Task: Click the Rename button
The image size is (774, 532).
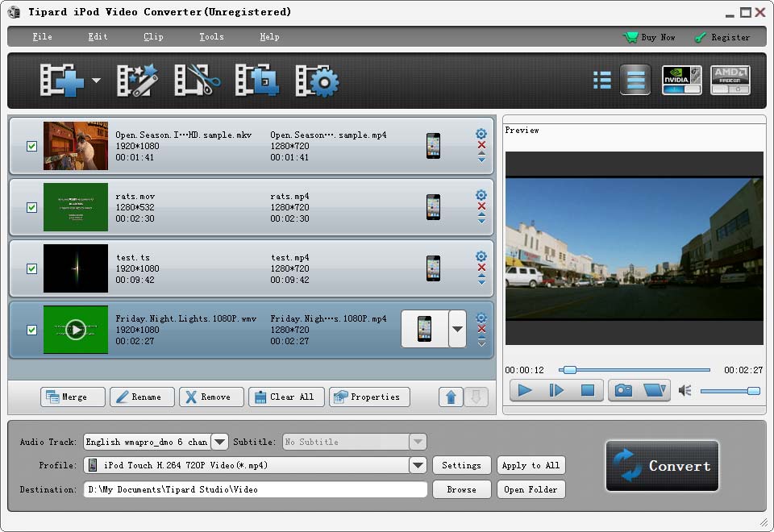Action: tap(142, 397)
